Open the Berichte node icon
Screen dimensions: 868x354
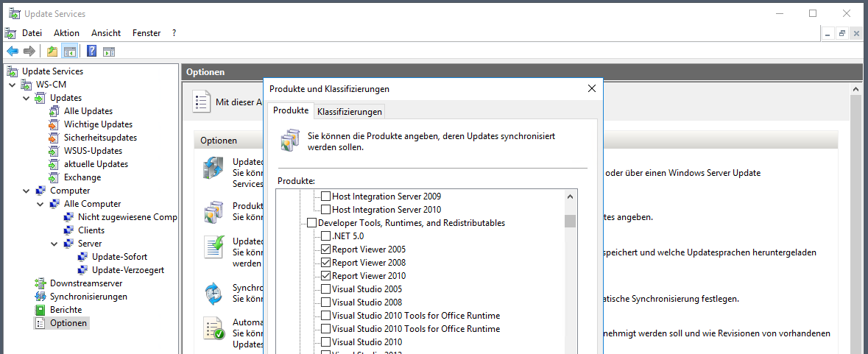pyautogui.click(x=40, y=310)
